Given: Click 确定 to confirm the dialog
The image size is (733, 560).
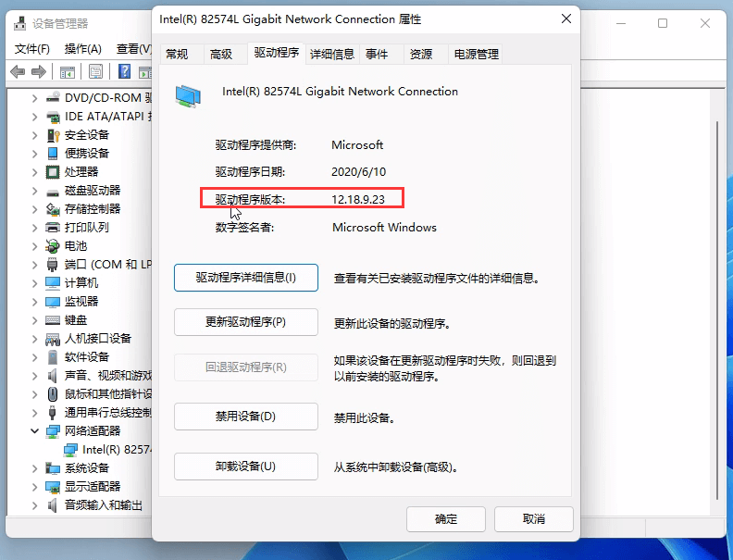Looking at the screenshot, I should pos(446,519).
